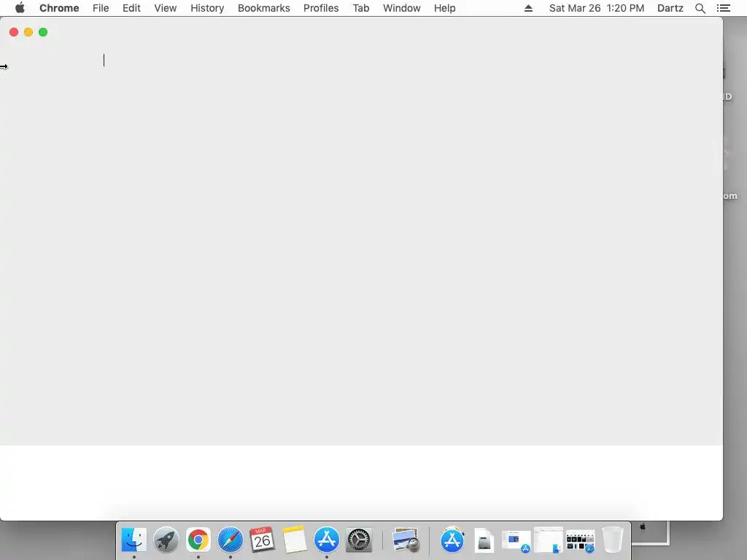This screenshot has height=560, width=747.
Task: Open the Profiles menu
Action: point(321,8)
